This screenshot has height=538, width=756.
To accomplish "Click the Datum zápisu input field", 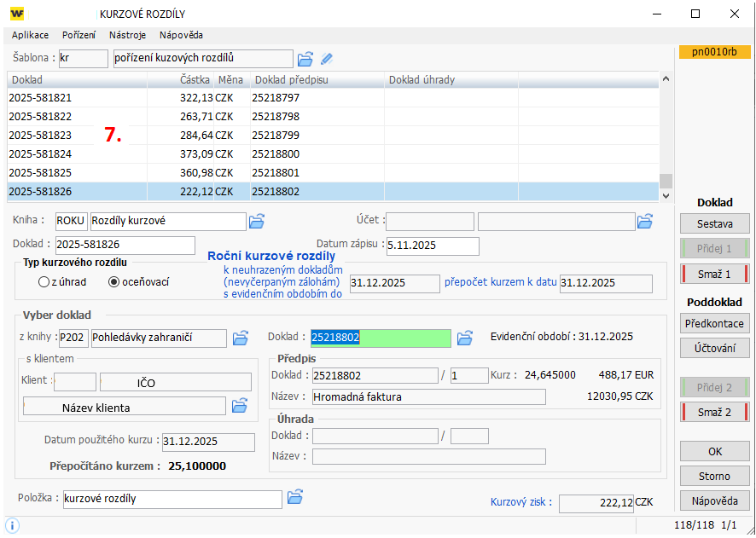I will pyautogui.click(x=432, y=245).
